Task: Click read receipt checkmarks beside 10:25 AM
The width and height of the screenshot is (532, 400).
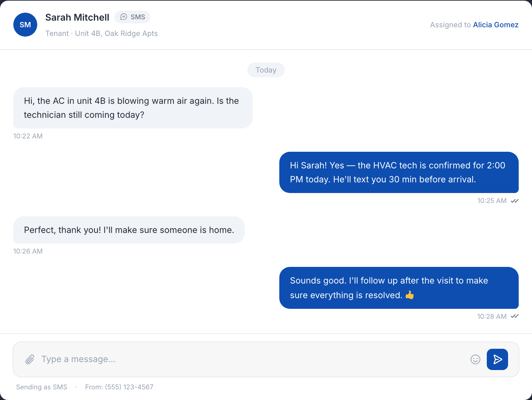Action: 515,201
